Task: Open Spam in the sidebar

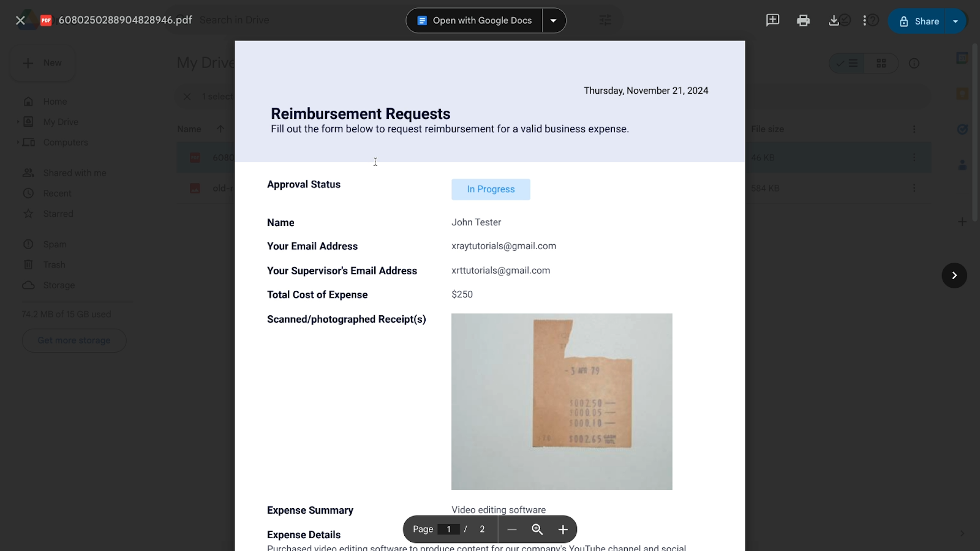Action: pyautogui.click(x=55, y=244)
